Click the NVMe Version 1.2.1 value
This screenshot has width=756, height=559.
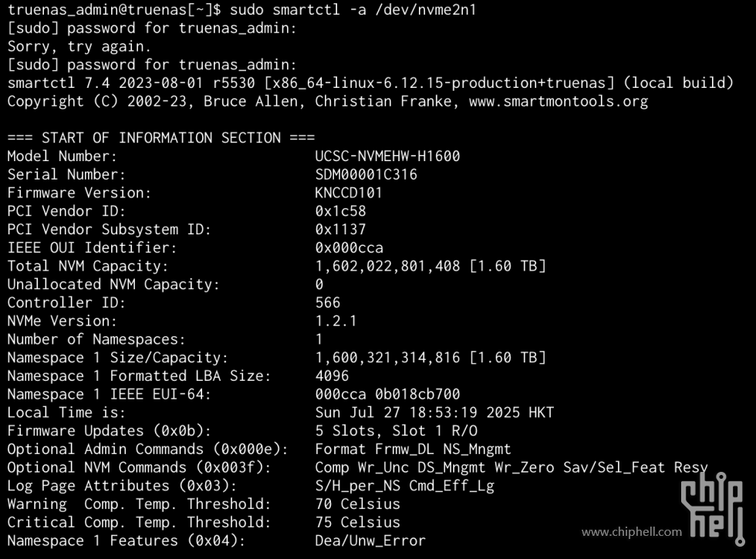[336, 321]
